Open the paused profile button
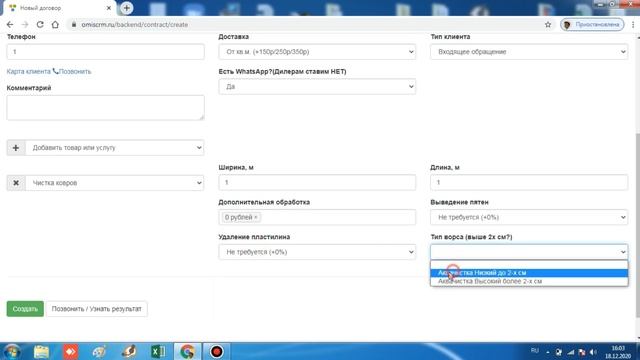Screen dimensions: 640x360 coord(592,24)
